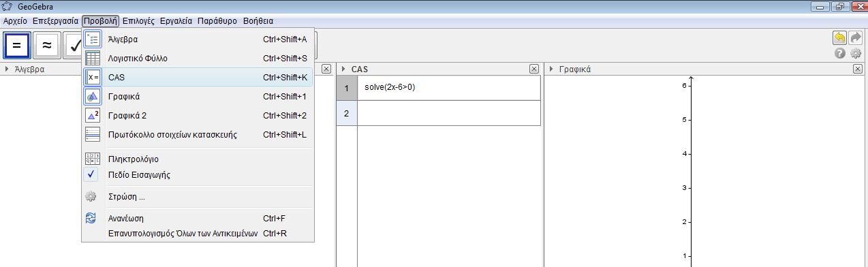Image resolution: width=868 pixels, height=267 pixels.
Task: Redo with the grey arrow button
Action: point(855,38)
